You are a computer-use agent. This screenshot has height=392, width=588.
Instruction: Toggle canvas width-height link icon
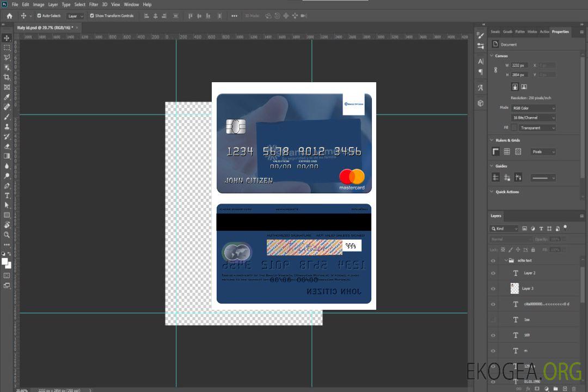(x=496, y=70)
